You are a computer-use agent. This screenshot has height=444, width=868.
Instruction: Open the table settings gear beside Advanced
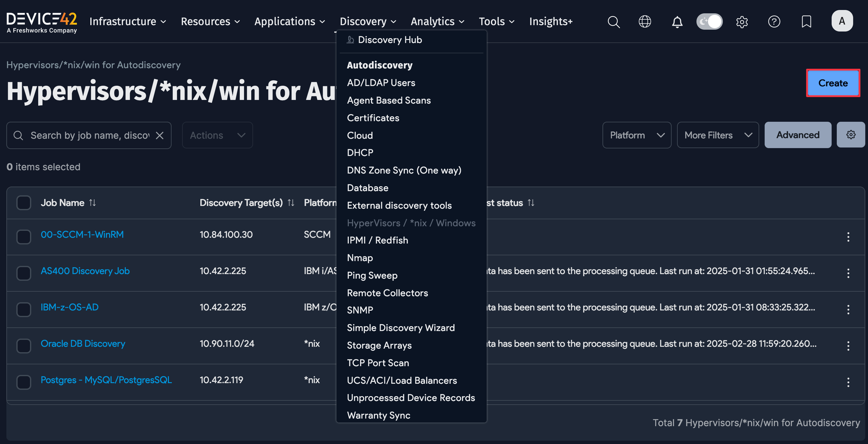(851, 135)
